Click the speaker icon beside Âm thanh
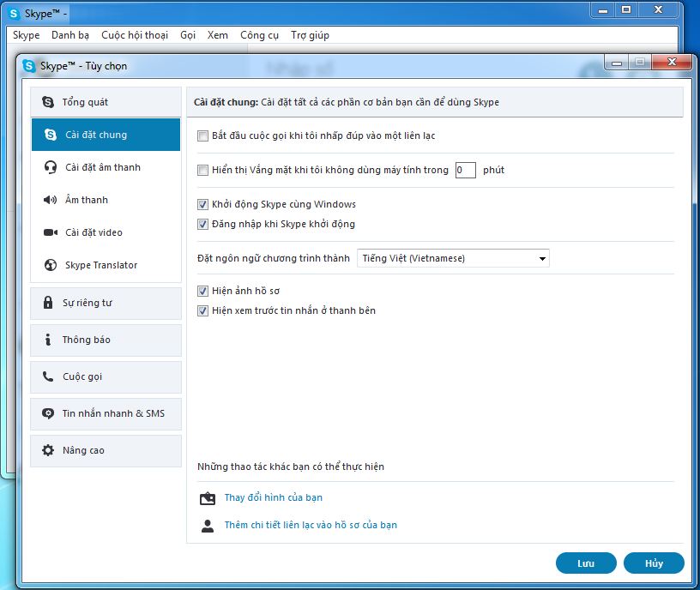700x590 pixels. click(51, 200)
